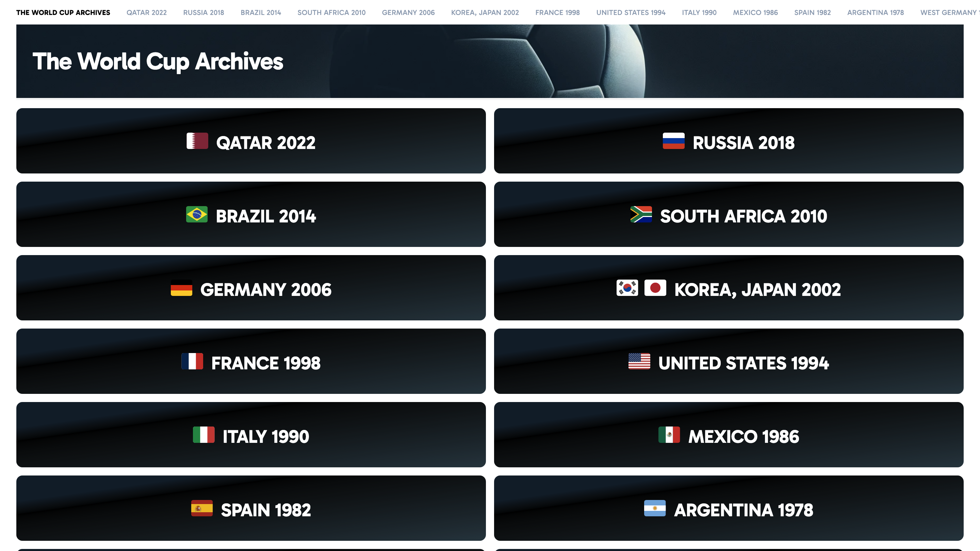
Task: Click the Argentina flag icon
Action: click(x=655, y=508)
